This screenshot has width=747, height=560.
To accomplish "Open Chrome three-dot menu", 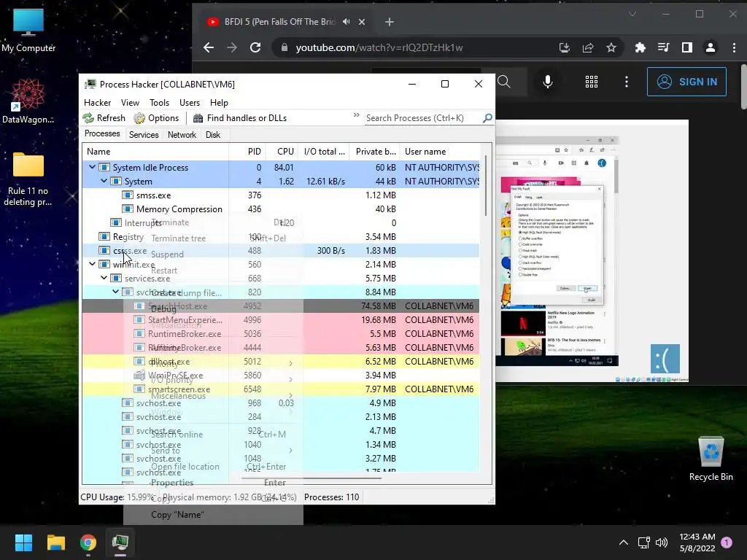I will click(x=734, y=47).
